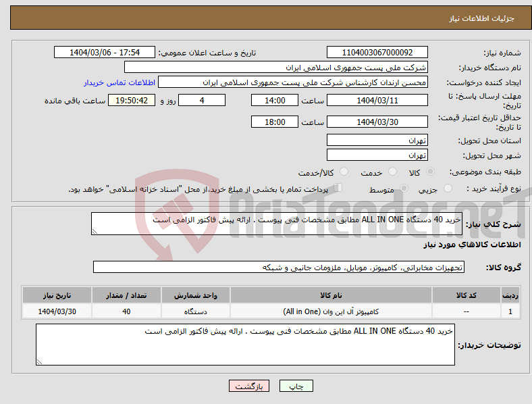Viewport: 532px width, 404px height.
Task: Click the توضیحات خریدار buyer notes textarea
Action: point(245,345)
